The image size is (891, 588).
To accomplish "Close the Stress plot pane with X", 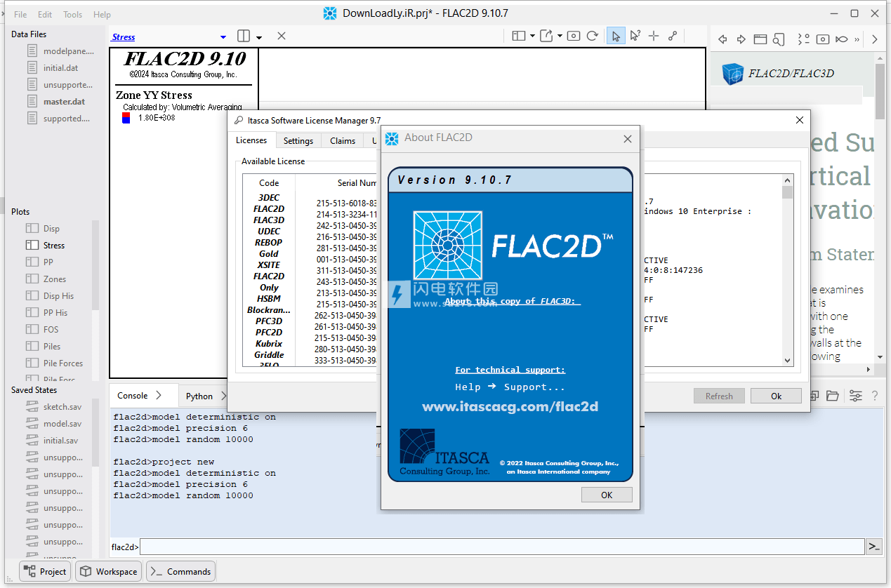I will click(x=282, y=36).
